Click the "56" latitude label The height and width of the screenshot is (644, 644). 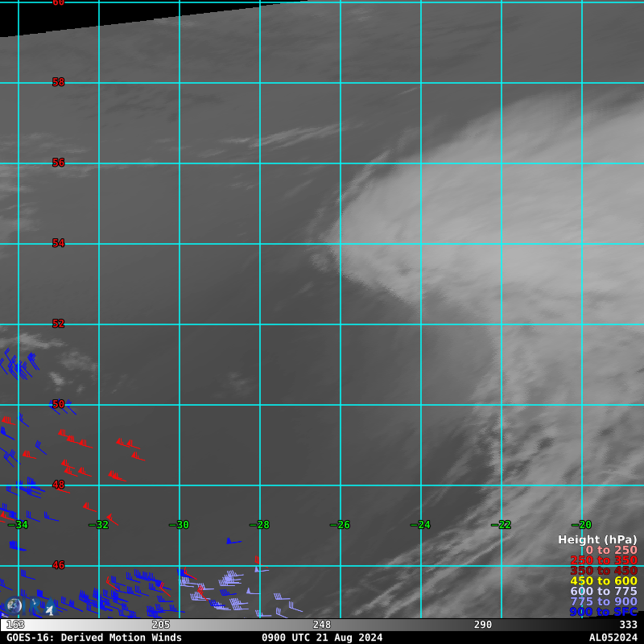tap(58, 163)
